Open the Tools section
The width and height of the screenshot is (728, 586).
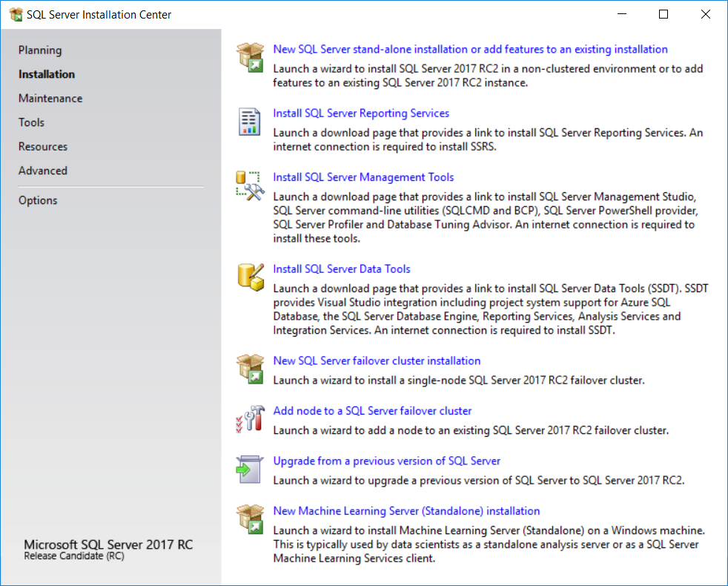(x=30, y=122)
